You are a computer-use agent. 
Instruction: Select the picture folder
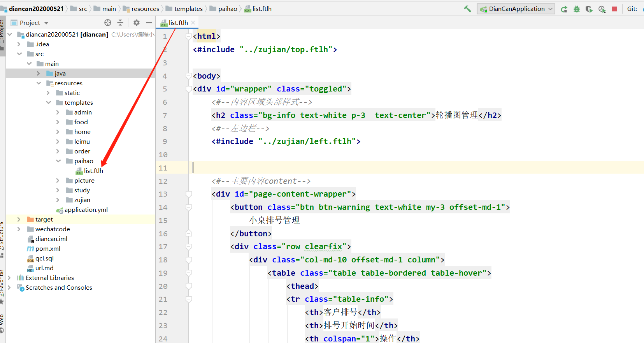pyautogui.click(x=84, y=180)
